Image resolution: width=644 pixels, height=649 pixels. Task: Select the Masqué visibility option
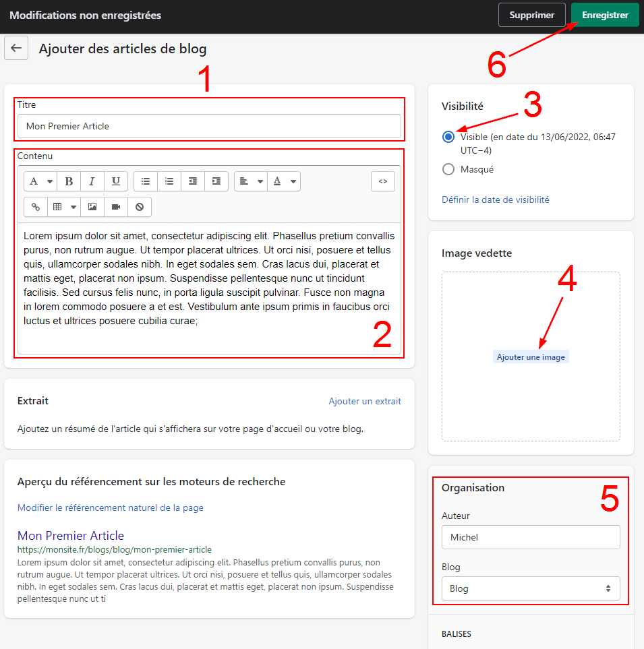pyautogui.click(x=448, y=169)
